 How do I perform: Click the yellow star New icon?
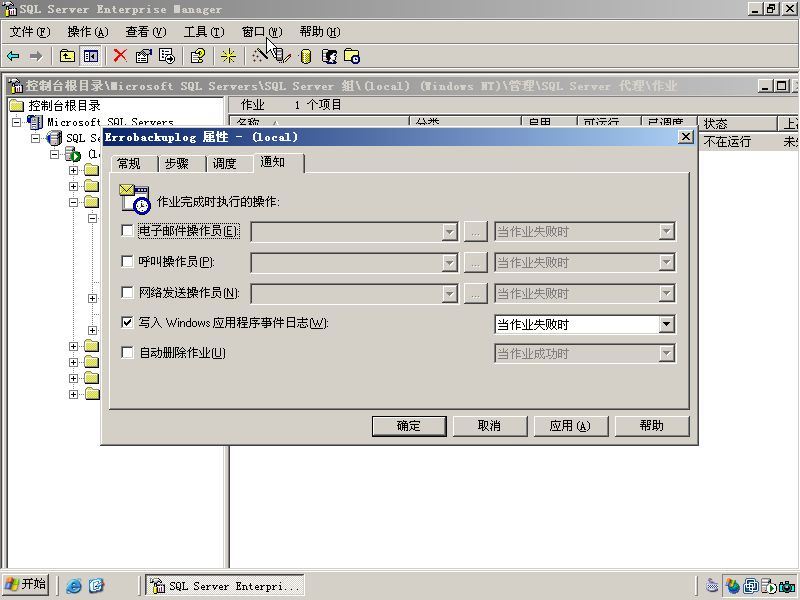coord(228,56)
